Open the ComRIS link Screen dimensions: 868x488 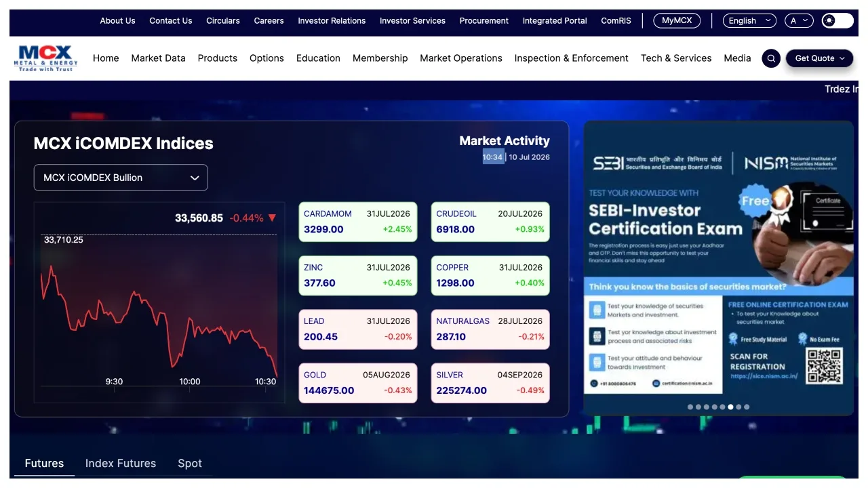coord(616,21)
